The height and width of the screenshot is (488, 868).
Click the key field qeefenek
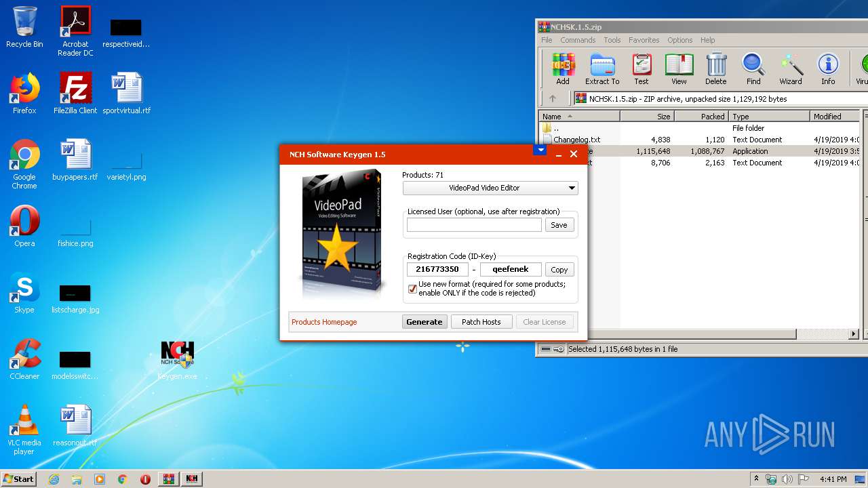click(511, 269)
